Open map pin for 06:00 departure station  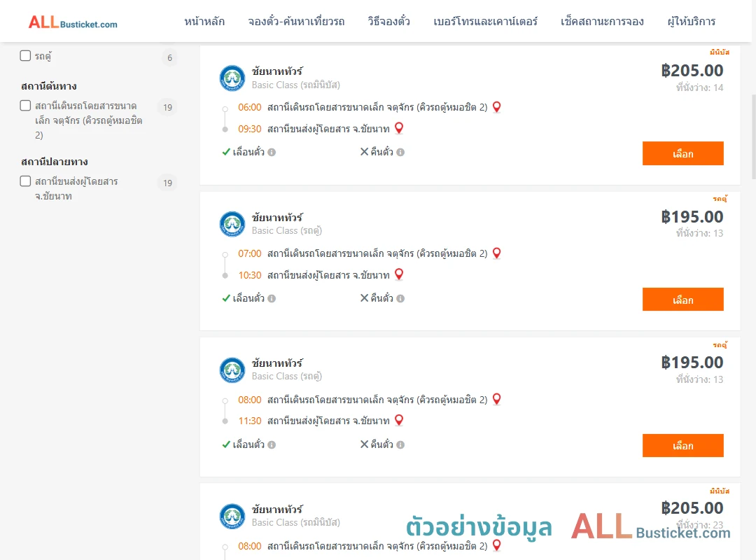(x=496, y=107)
